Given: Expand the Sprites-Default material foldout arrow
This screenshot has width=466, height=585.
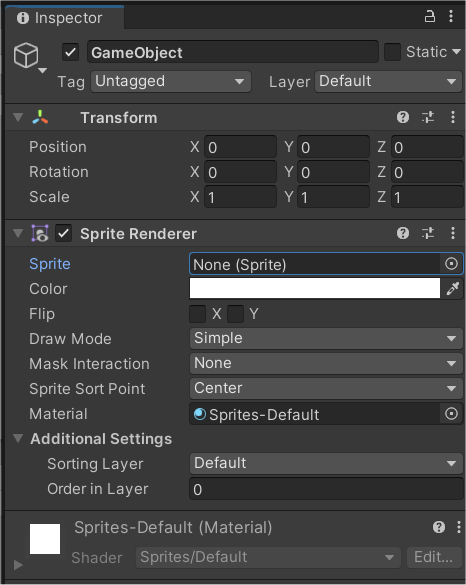Looking at the screenshot, I should tap(18, 565).
